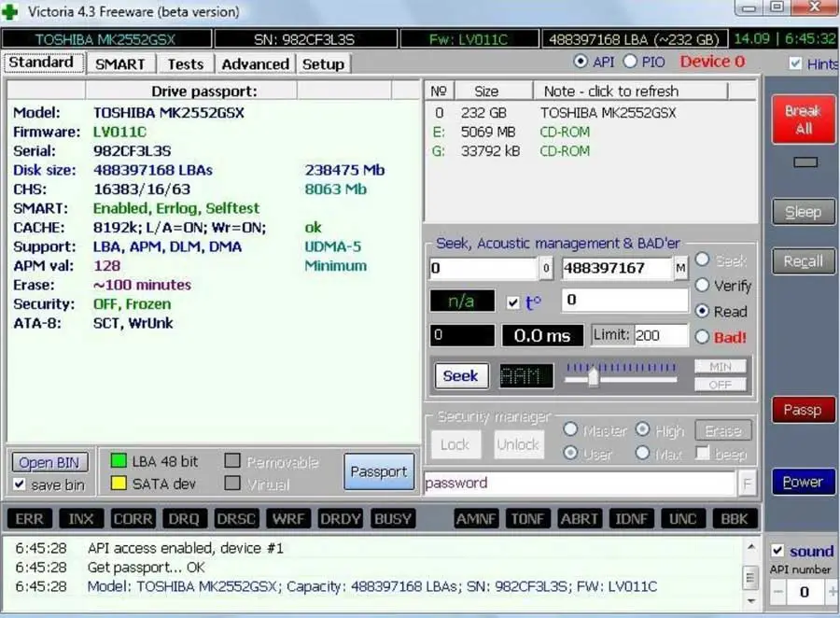The height and width of the screenshot is (618, 840).
Task: Click the CORR status register indicator
Action: pos(133,519)
